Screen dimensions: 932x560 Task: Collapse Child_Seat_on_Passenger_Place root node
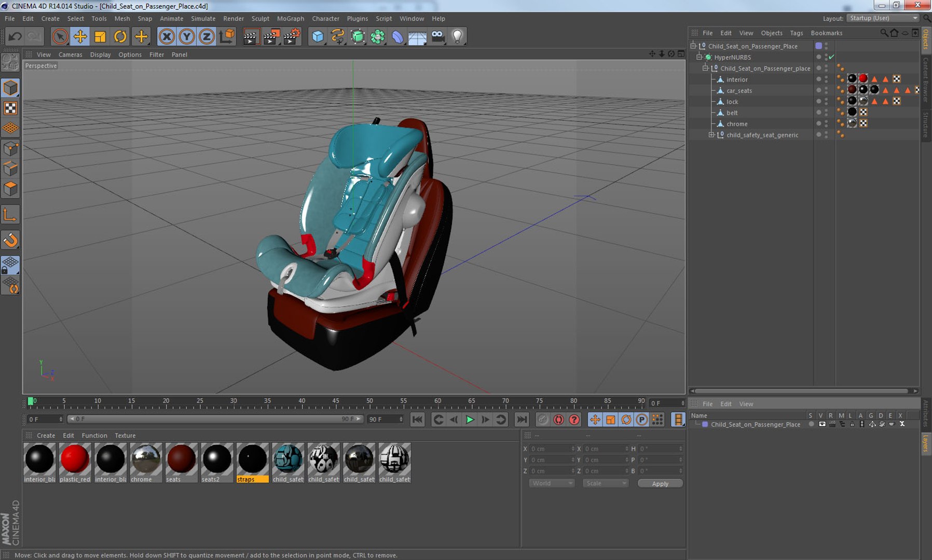pos(693,46)
